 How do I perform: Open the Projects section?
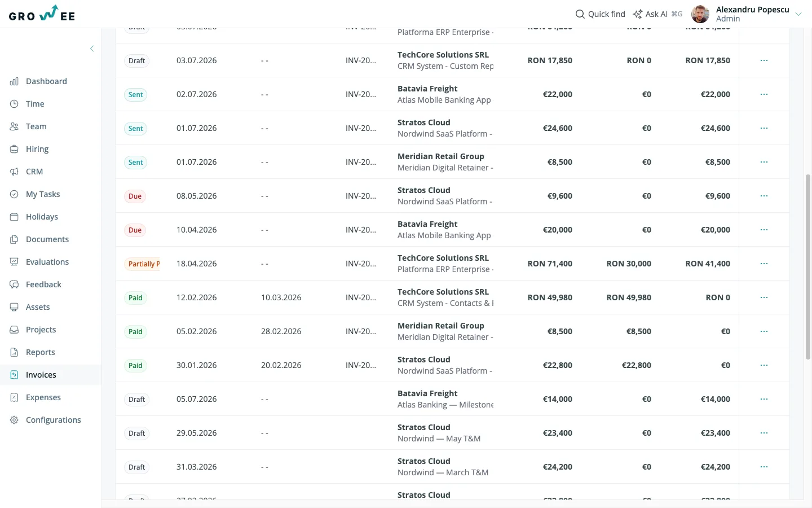point(51,330)
